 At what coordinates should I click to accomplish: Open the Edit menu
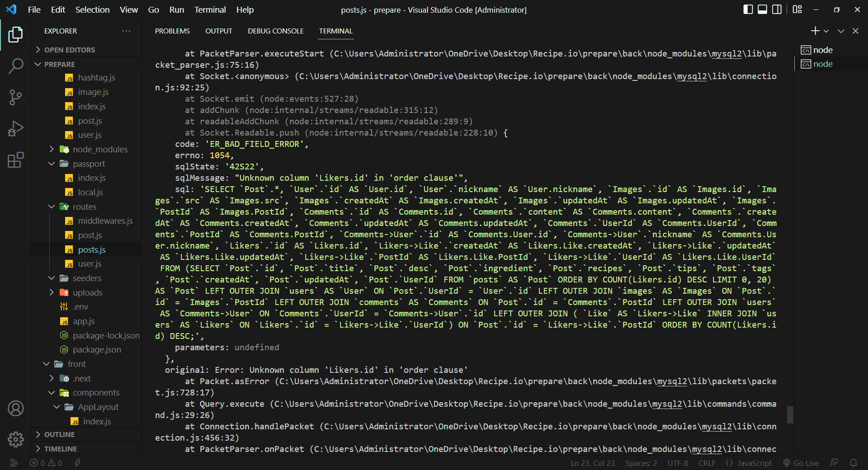tap(58, 9)
